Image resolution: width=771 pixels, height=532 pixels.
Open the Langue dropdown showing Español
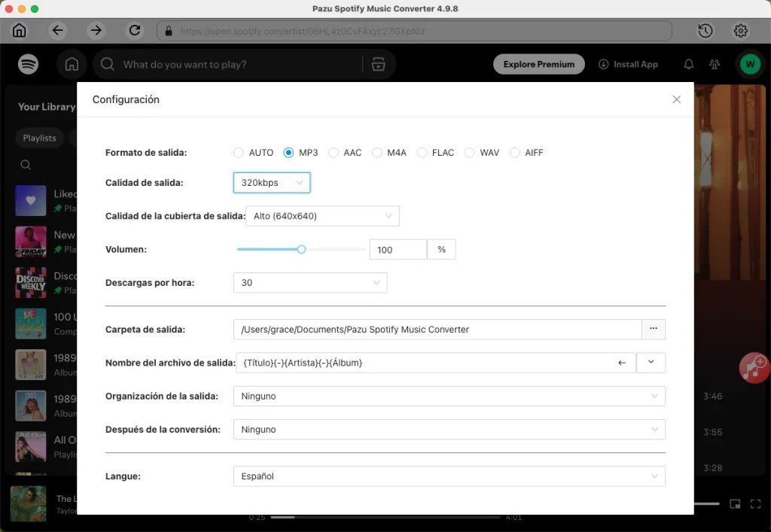[x=448, y=476]
